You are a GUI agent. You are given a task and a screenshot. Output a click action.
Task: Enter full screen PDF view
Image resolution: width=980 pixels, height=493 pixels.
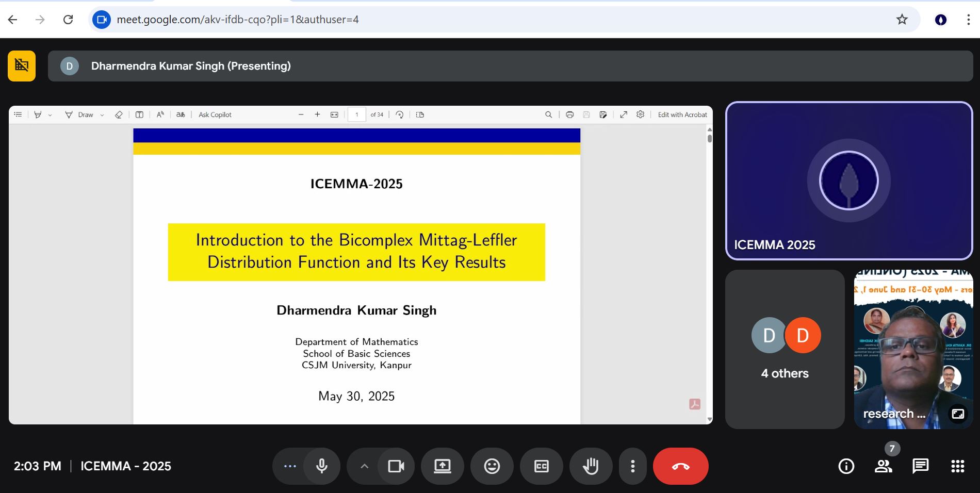point(624,114)
